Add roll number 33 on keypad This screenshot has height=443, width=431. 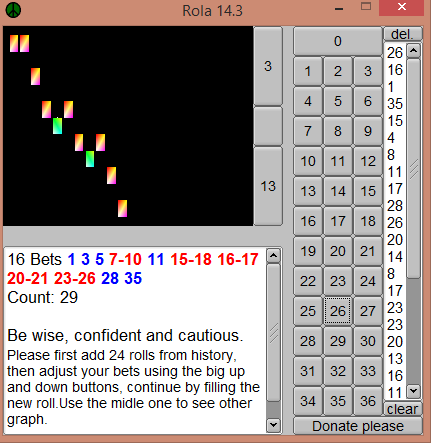pyautogui.click(x=368, y=371)
